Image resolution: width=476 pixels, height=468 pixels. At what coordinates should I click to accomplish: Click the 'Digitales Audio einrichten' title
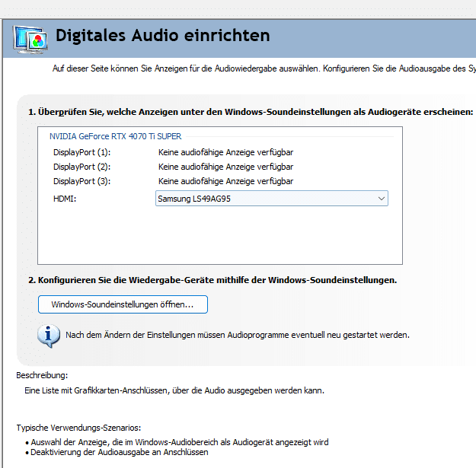(x=163, y=35)
